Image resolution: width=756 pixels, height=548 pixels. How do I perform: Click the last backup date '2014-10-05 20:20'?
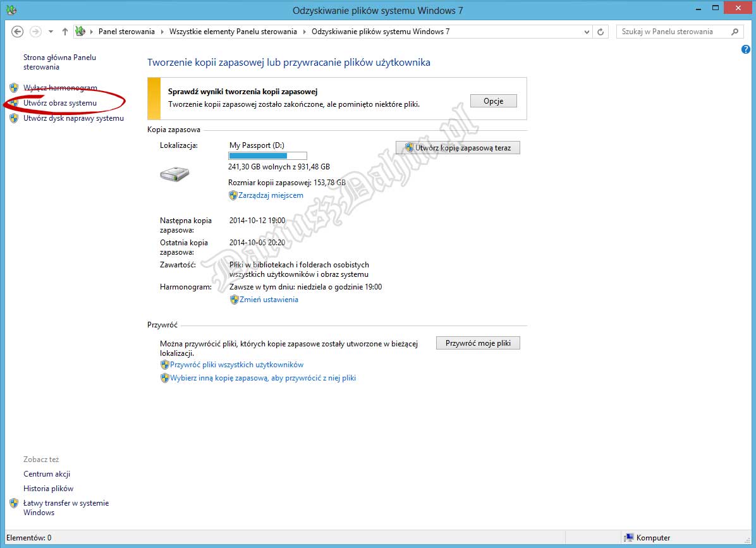(257, 243)
